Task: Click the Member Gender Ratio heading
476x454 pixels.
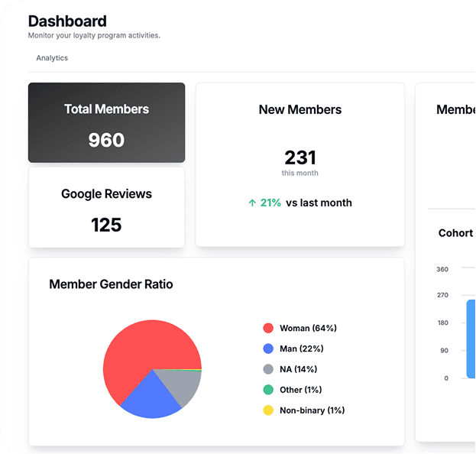Action: tap(111, 284)
